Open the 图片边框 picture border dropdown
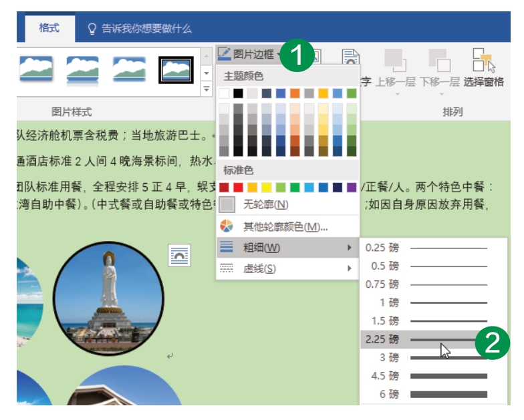 [x=249, y=54]
